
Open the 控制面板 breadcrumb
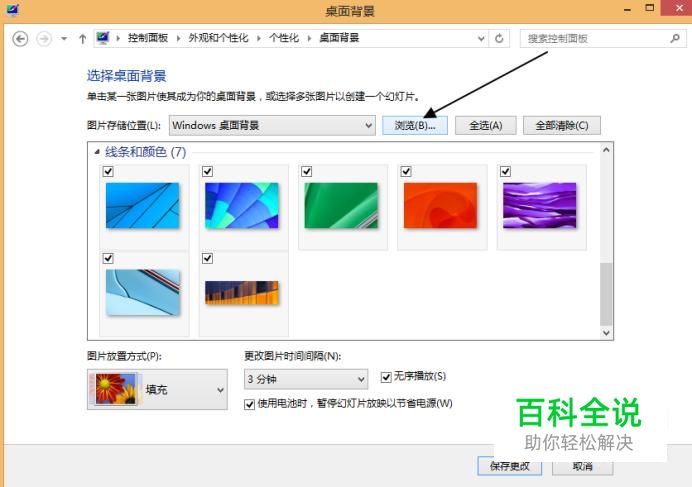click(x=148, y=38)
